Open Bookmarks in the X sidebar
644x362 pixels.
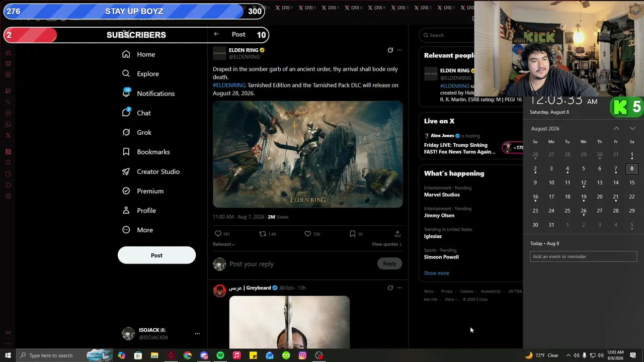[146, 152]
